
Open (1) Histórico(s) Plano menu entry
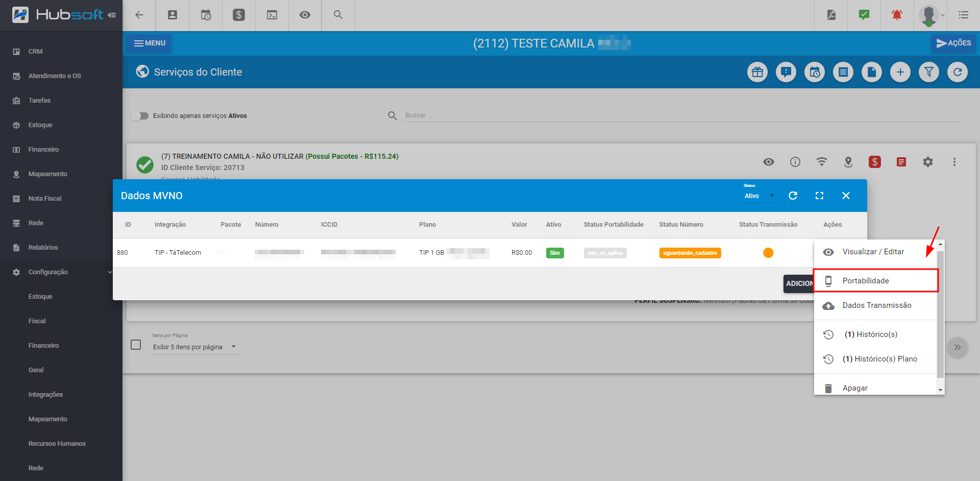[x=875, y=359]
